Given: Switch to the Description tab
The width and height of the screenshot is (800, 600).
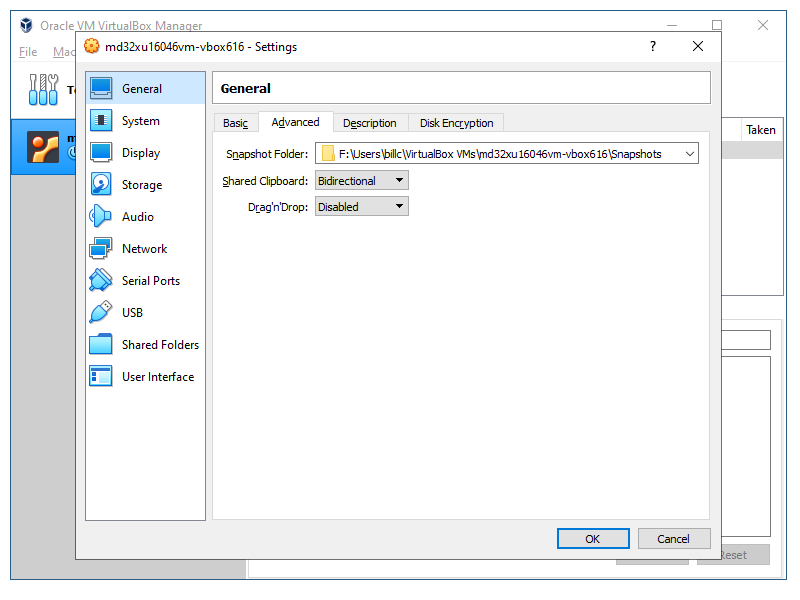Looking at the screenshot, I should (x=369, y=123).
